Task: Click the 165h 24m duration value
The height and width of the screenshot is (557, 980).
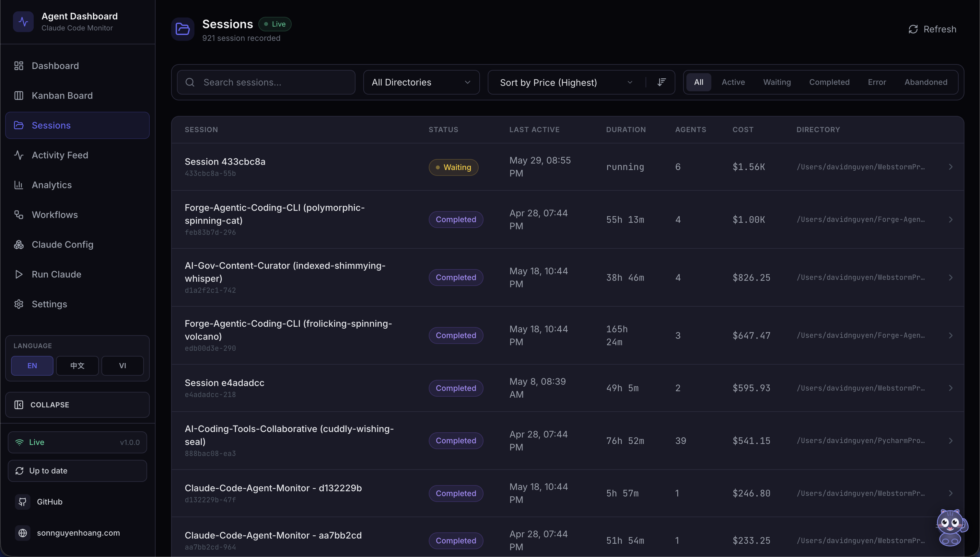Action: click(617, 336)
